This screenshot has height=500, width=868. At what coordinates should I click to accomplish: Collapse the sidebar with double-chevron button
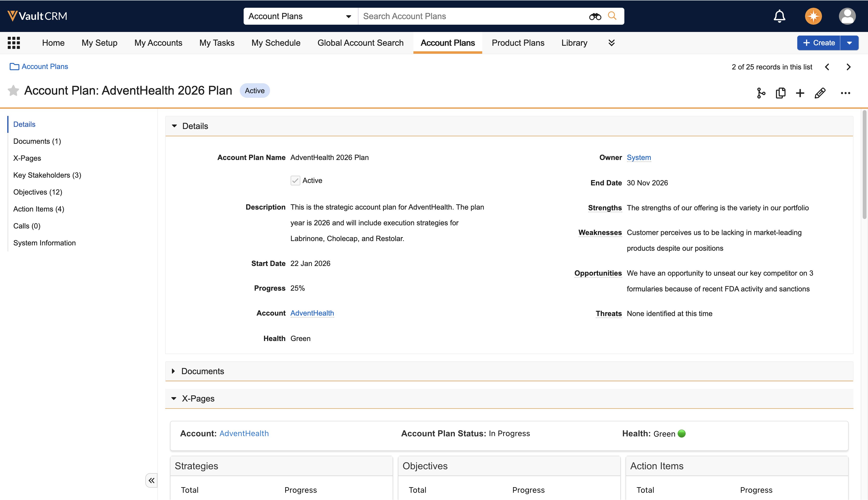(x=151, y=480)
